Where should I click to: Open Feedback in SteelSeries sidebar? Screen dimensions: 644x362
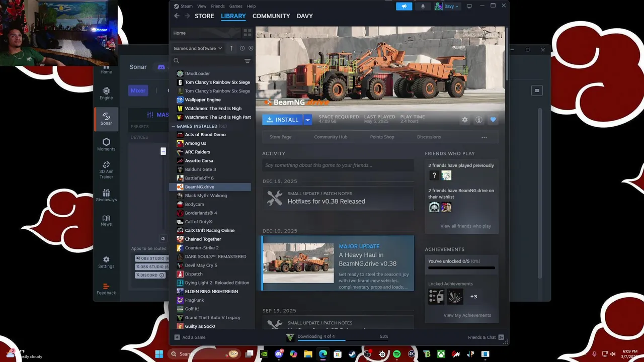(106, 289)
